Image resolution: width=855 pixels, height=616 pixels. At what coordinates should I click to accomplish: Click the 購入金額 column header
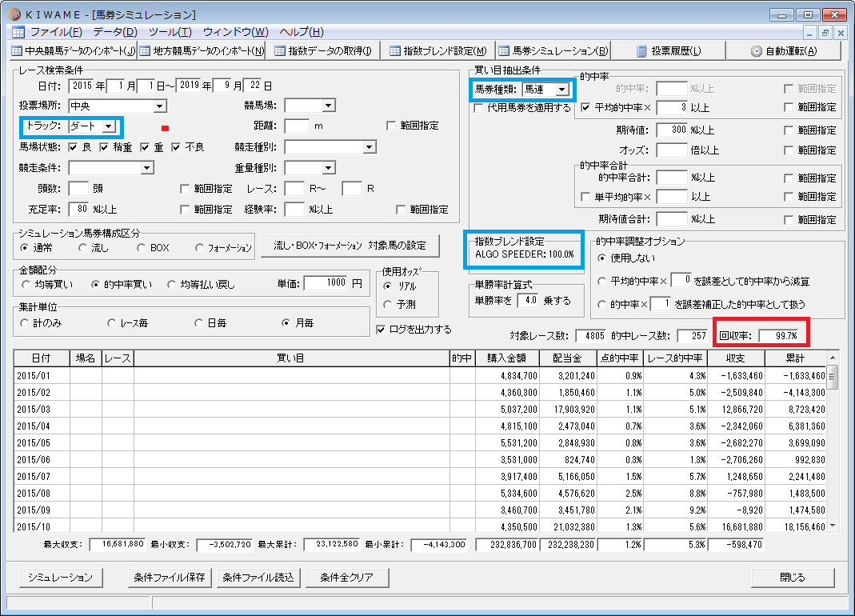[506, 358]
